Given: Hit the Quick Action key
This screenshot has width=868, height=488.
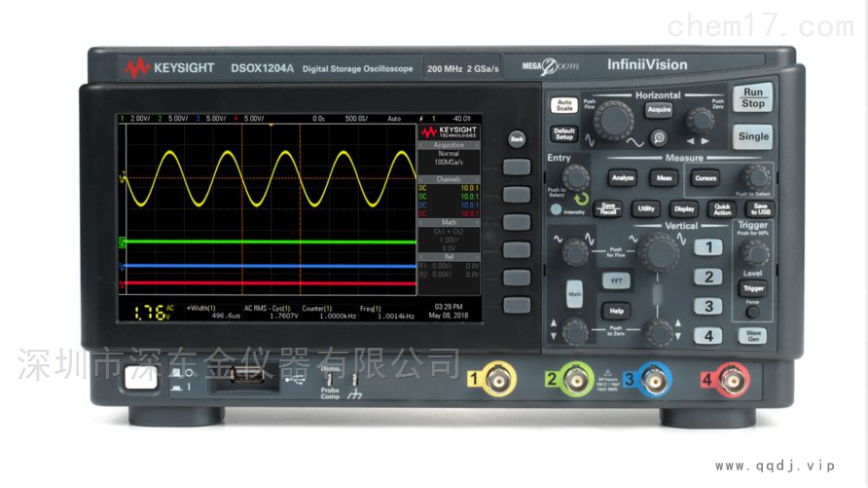Looking at the screenshot, I should pos(722,208).
